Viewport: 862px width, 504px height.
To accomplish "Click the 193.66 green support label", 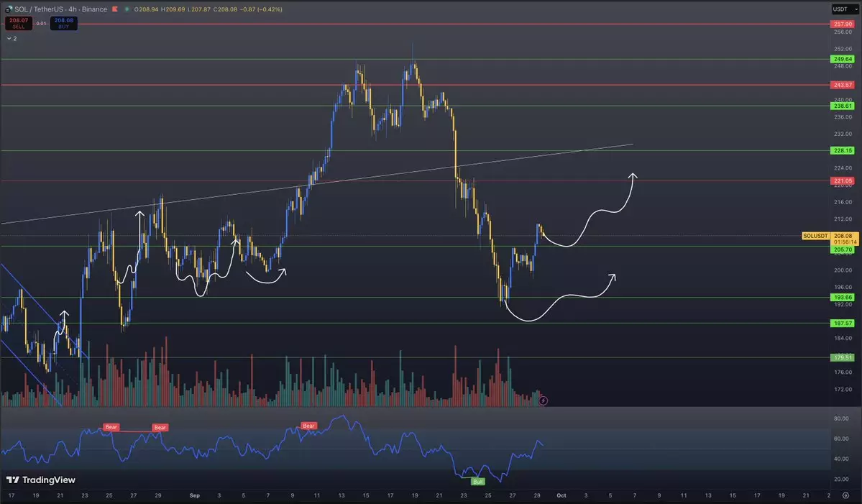I will [x=843, y=297].
